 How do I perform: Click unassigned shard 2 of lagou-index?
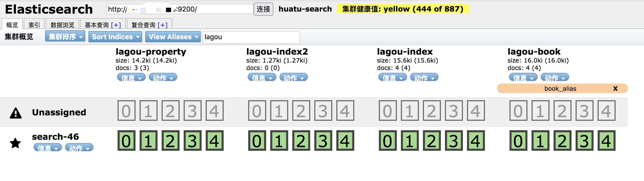(432, 111)
